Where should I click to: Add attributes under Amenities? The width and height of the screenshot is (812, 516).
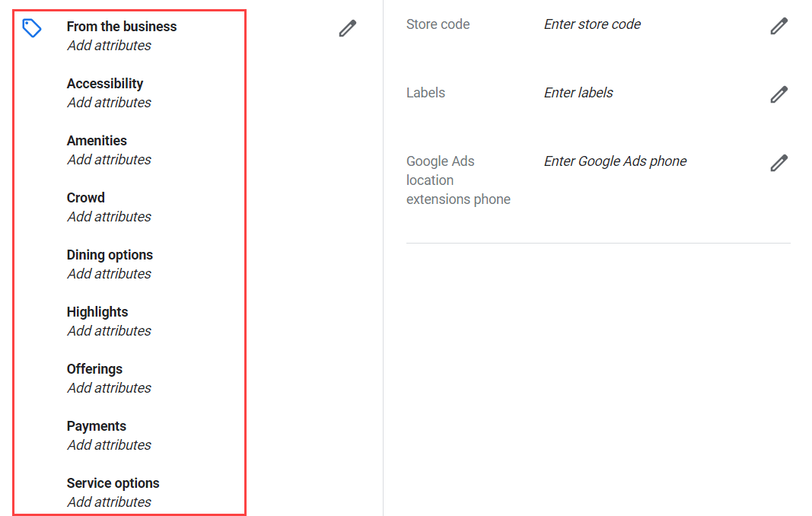click(110, 160)
